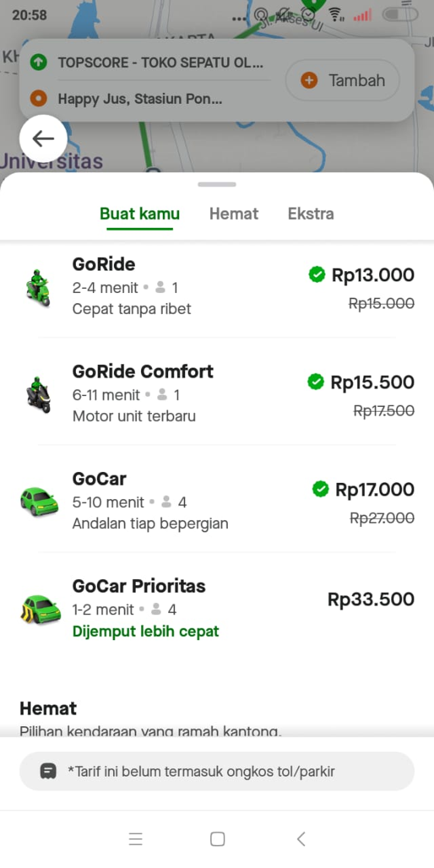Tap the orange destination pin icon
This screenshot has width=434, height=868.
(x=38, y=99)
